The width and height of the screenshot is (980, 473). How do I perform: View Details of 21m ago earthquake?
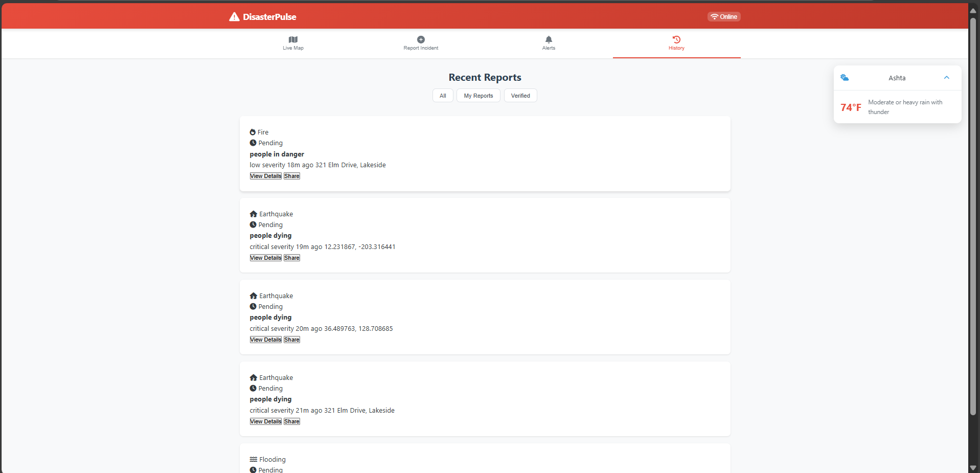(266, 421)
